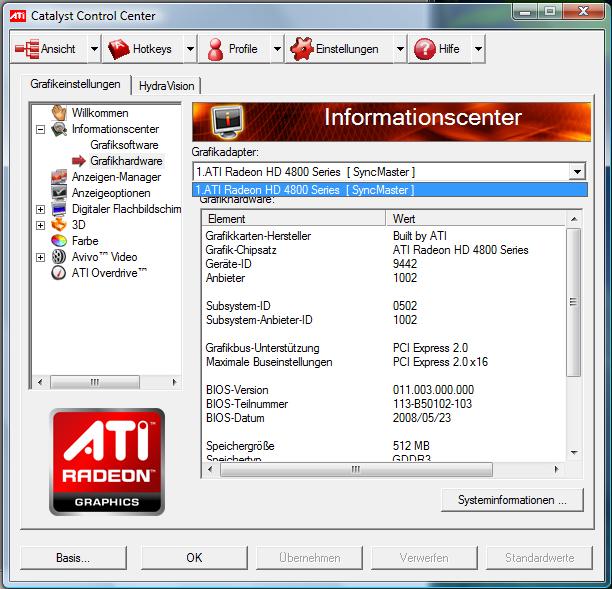Image resolution: width=612 pixels, height=589 pixels.
Task: Select ATI Overdrive in the tree
Action: tap(109, 272)
